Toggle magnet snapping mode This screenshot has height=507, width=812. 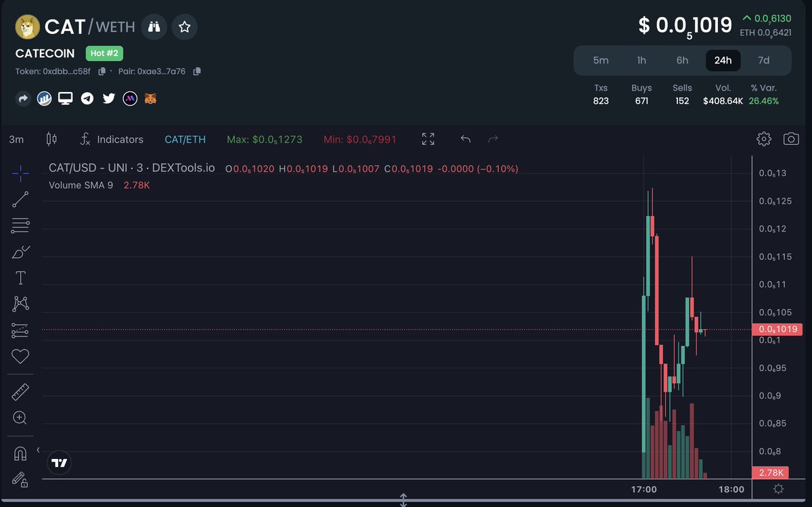pyautogui.click(x=20, y=453)
